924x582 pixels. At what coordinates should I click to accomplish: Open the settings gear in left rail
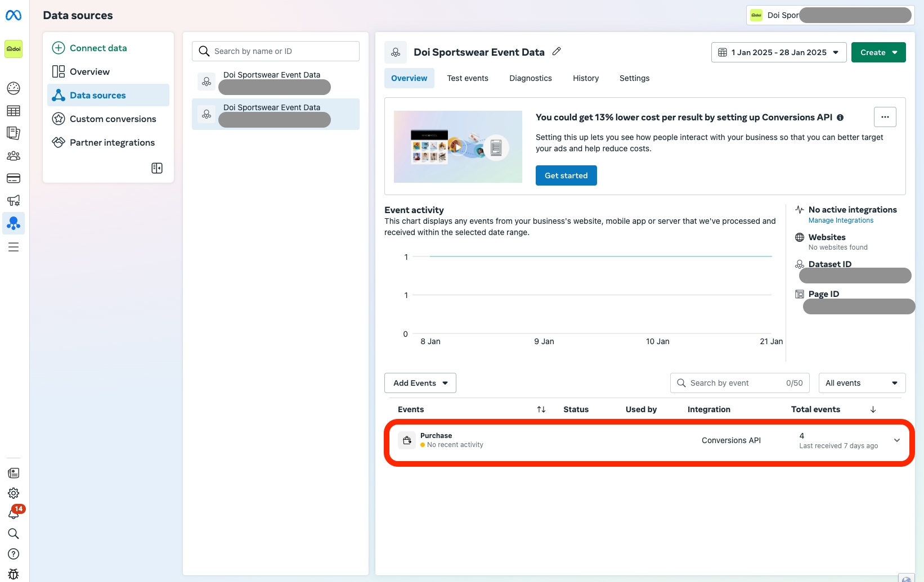click(x=14, y=493)
